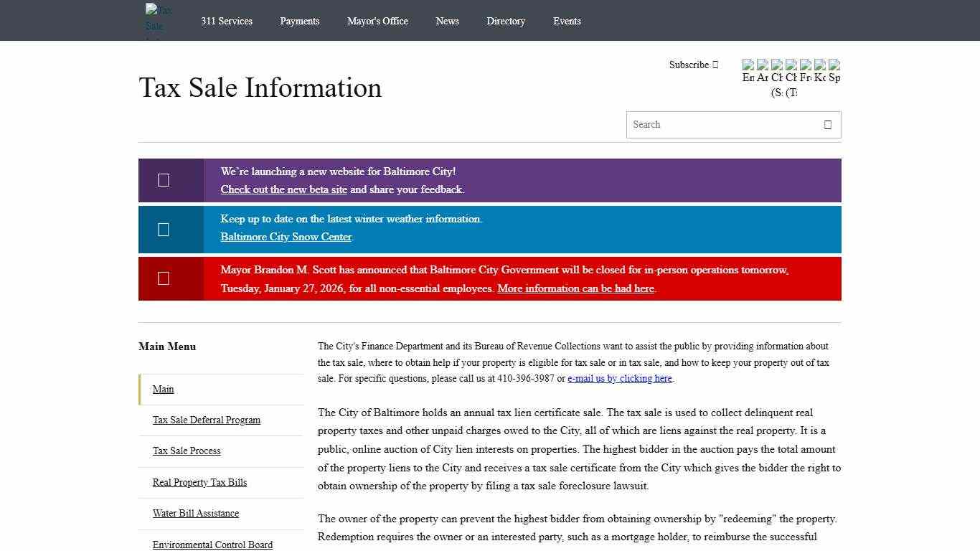Click the Tax Sale site logo

(158, 20)
